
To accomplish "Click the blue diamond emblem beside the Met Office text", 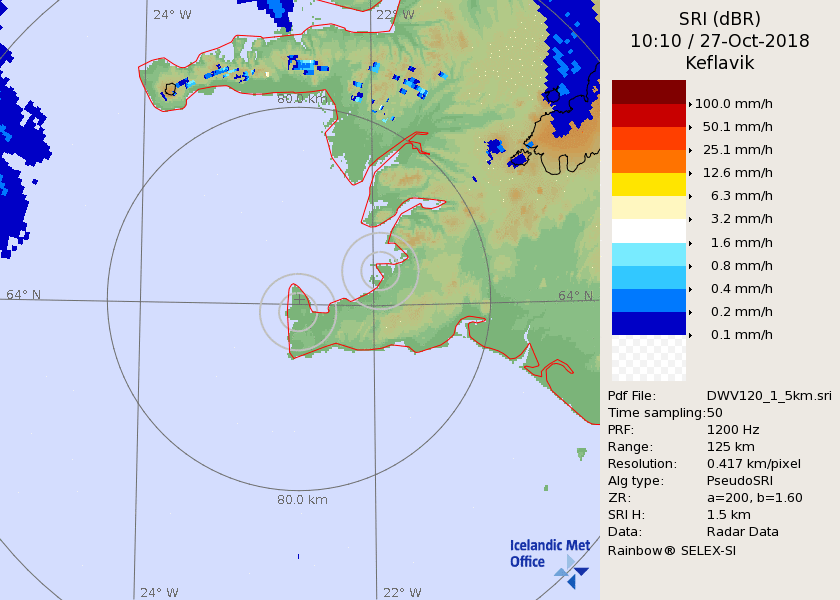I will coord(574,572).
